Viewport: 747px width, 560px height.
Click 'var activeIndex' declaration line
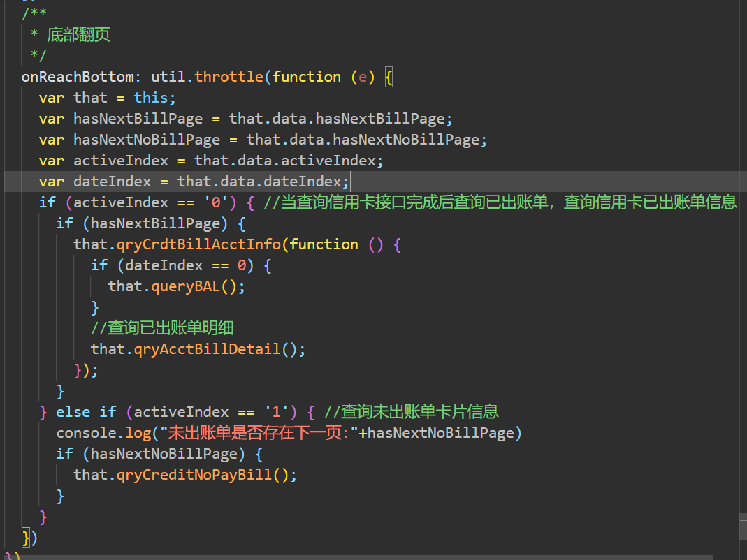tap(211, 161)
